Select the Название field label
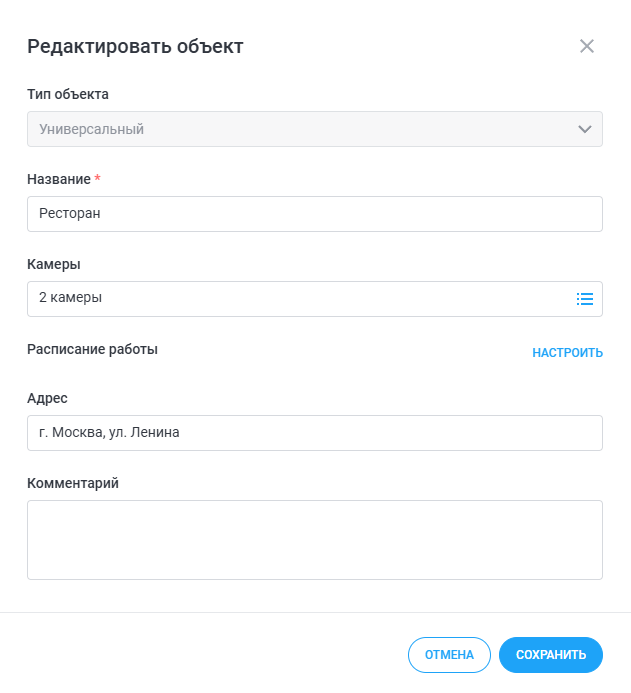This screenshot has width=631, height=693. (x=59, y=179)
